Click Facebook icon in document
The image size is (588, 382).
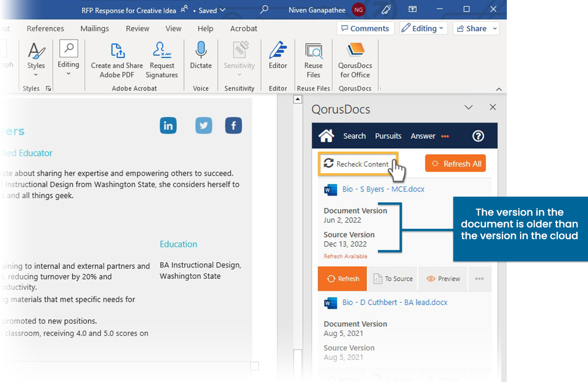tap(234, 126)
